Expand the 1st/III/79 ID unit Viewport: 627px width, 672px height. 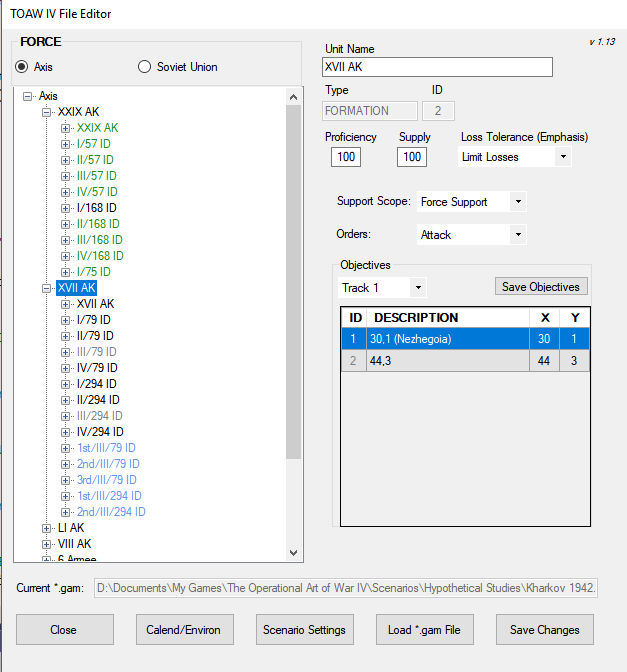coord(65,448)
